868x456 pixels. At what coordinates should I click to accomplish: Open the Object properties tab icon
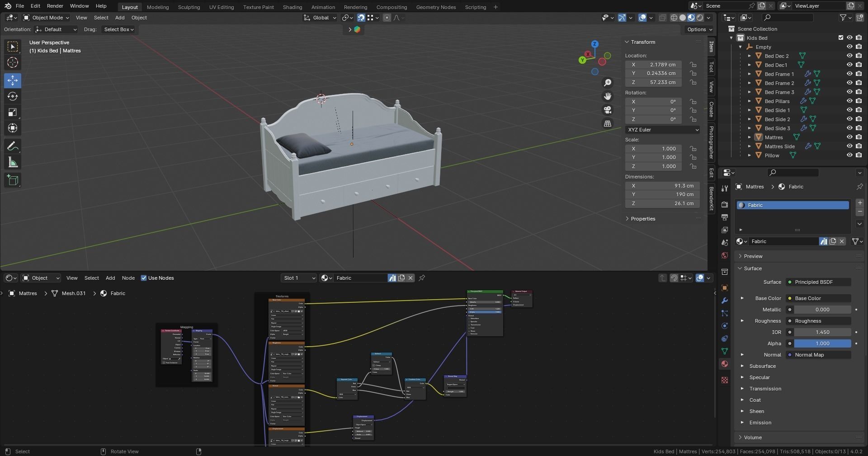(725, 288)
